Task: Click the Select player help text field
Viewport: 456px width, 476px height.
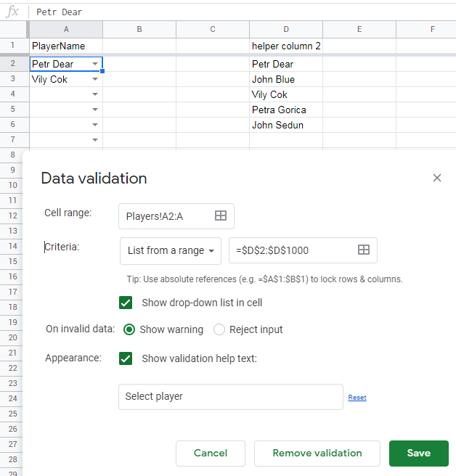Action: click(x=231, y=397)
